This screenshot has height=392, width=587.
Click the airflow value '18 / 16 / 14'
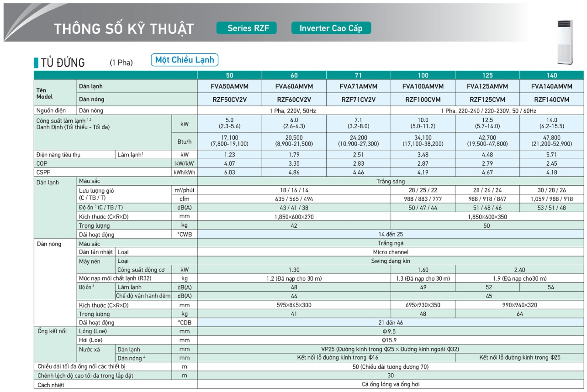294,190
